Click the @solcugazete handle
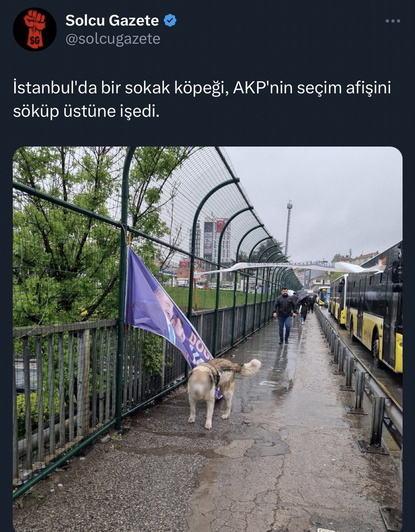 113,39
